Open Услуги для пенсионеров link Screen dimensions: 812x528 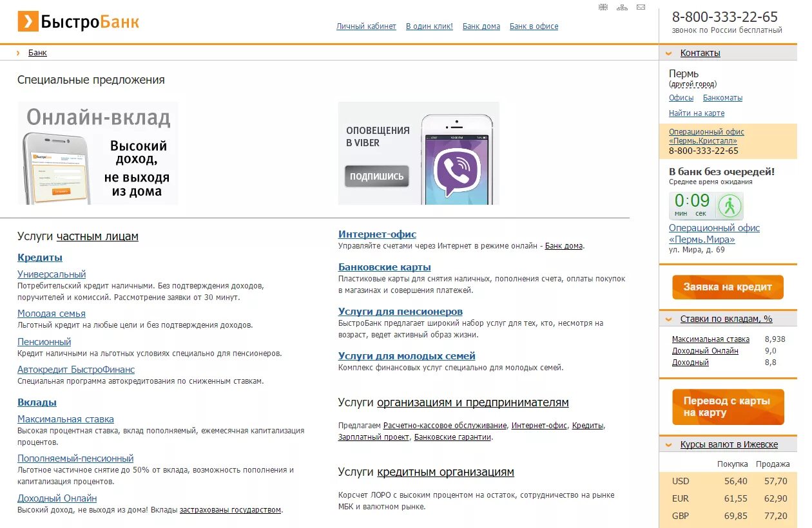400,312
